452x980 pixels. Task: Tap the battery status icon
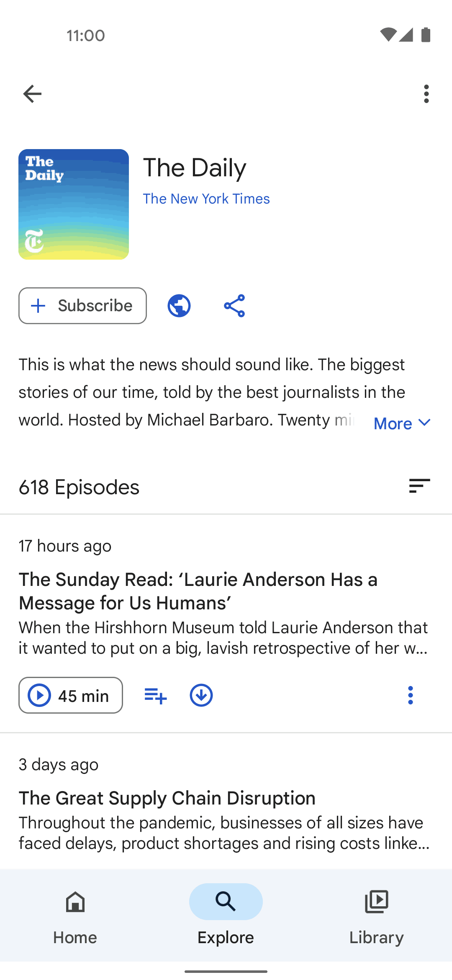(x=426, y=35)
